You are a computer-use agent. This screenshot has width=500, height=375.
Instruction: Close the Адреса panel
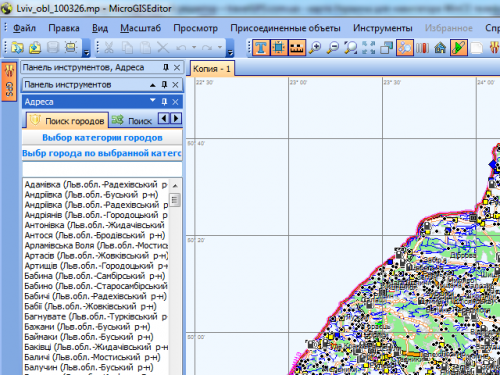[175, 102]
